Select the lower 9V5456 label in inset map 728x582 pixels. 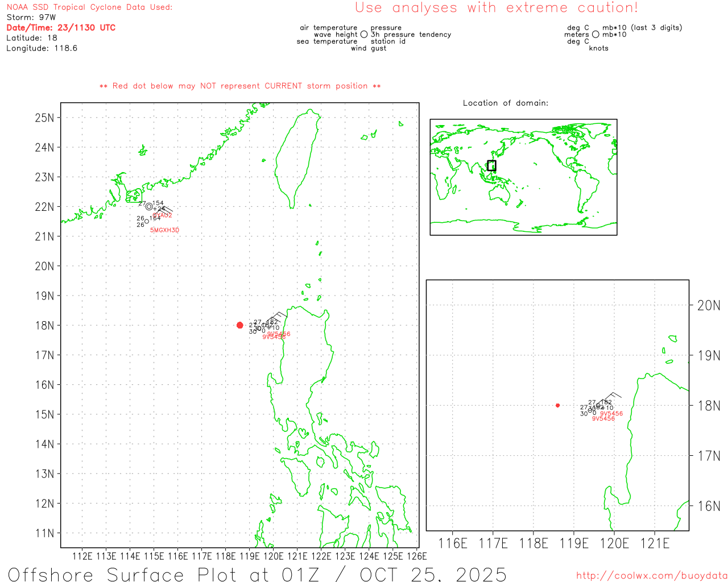click(603, 419)
